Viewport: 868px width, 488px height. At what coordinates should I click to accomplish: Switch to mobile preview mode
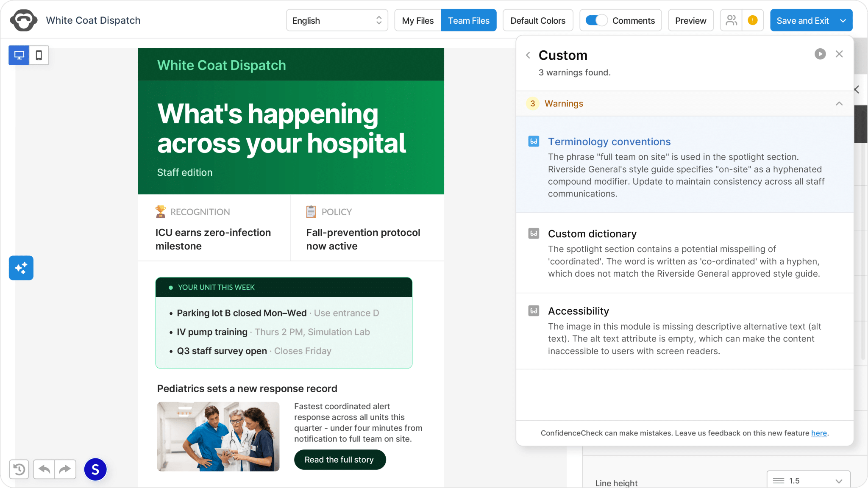[39, 55]
